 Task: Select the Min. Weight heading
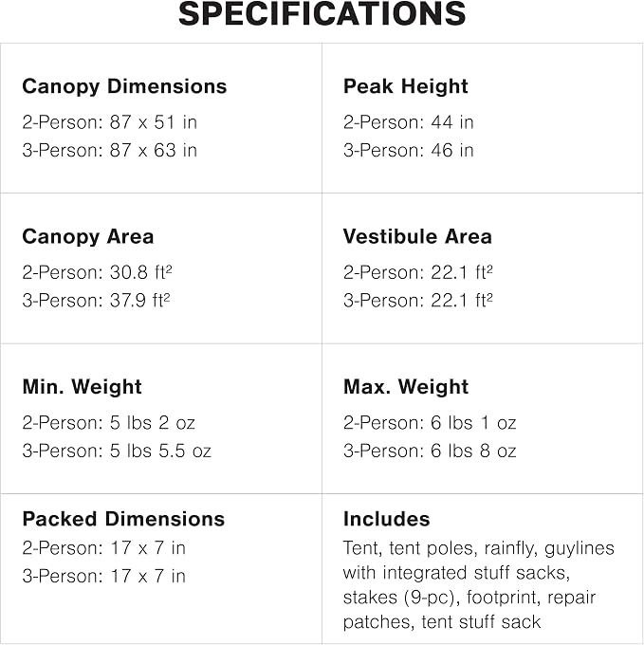(82, 388)
